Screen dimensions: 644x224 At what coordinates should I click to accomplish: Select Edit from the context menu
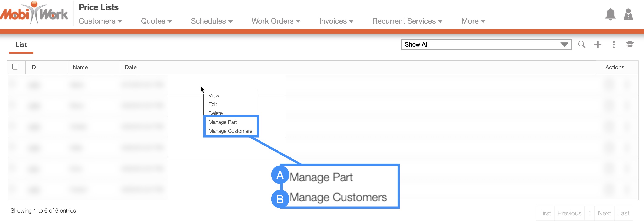coord(213,104)
